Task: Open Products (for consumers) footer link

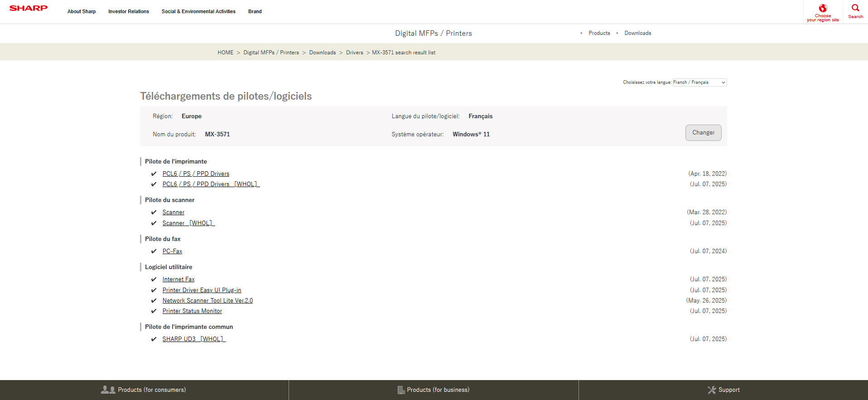Action: click(152, 390)
